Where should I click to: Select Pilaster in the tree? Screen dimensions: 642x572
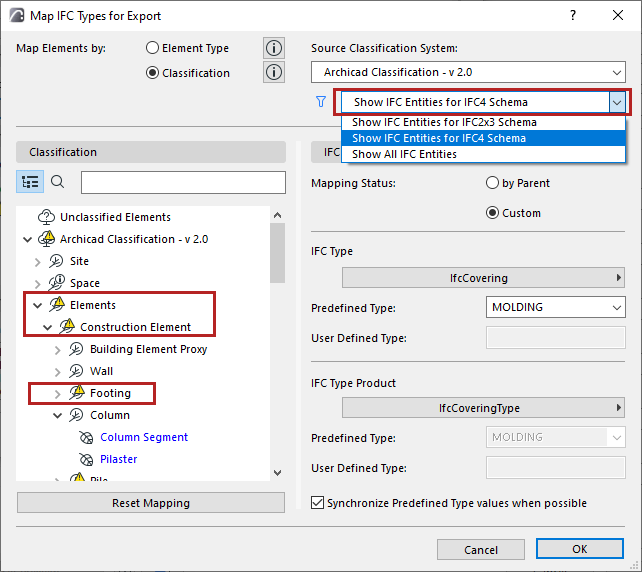click(119, 459)
